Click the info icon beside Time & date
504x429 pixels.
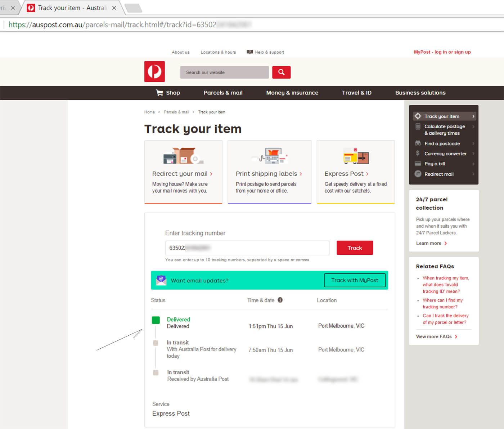click(280, 300)
